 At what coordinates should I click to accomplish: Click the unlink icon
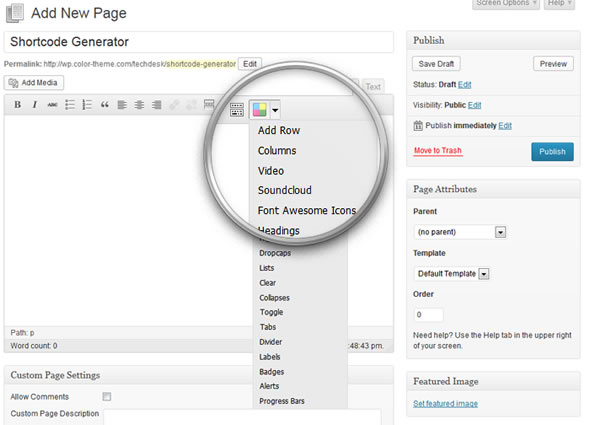pyautogui.click(x=191, y=105)
